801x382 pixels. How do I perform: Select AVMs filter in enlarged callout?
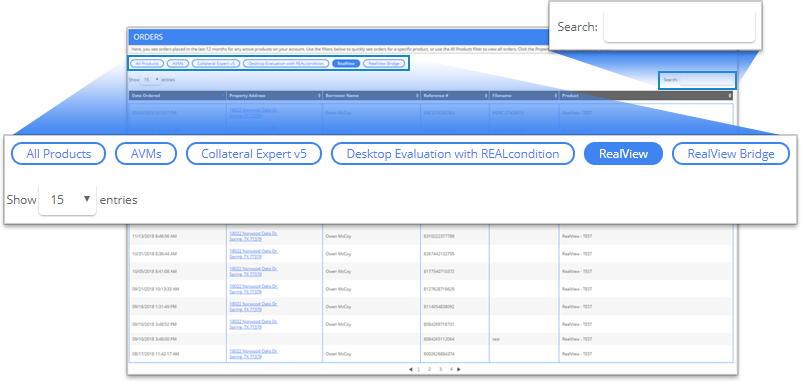(x=146, y=154)
